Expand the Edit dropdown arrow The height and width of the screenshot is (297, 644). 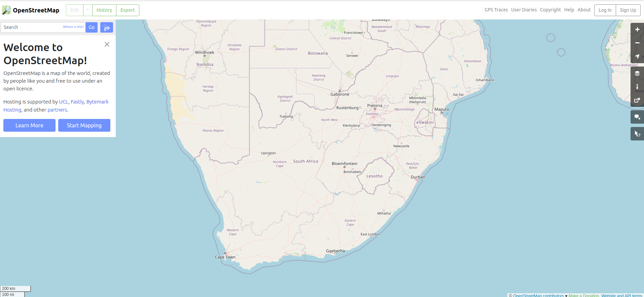(x=87, y=10)
